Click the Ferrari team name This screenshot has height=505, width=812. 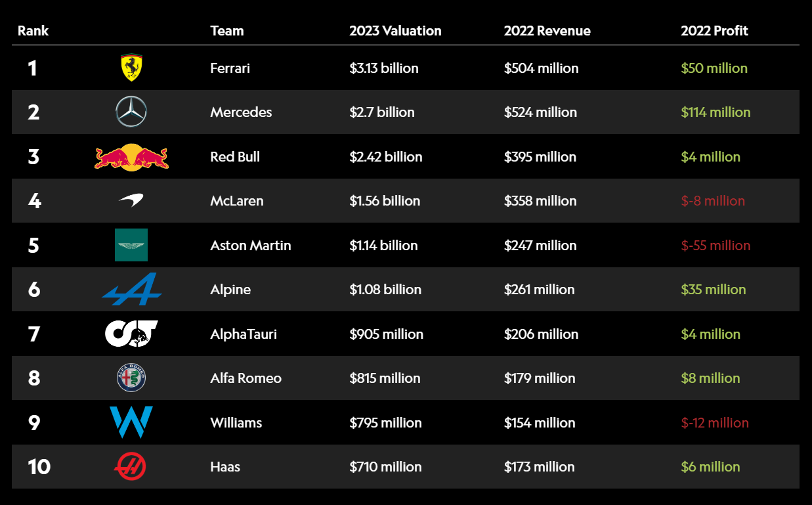(230, 68)
